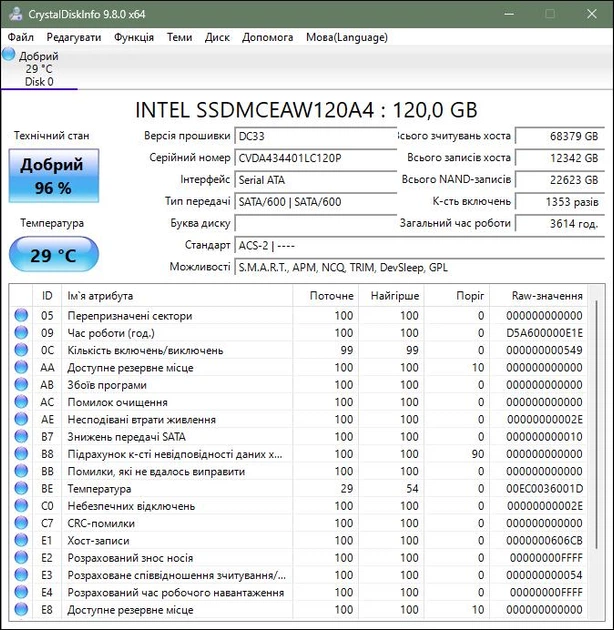
Task: Click the interface field Serial ATA
Action: 316,180
